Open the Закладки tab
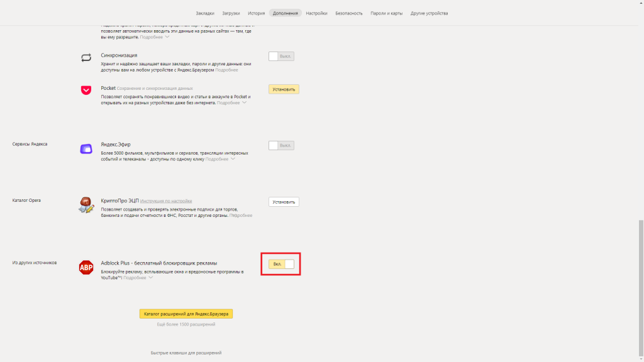Image resolution: width=644 pixels, height=362 pixels. [x=205, y=13]
